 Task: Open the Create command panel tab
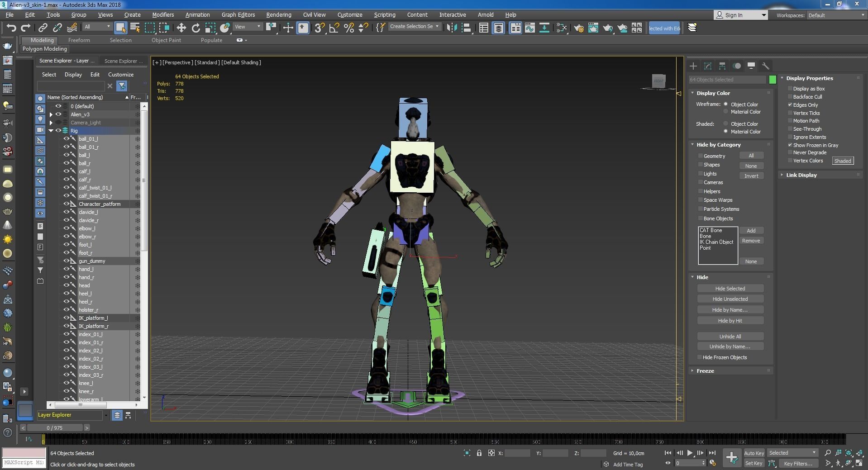tap(693, 66)
